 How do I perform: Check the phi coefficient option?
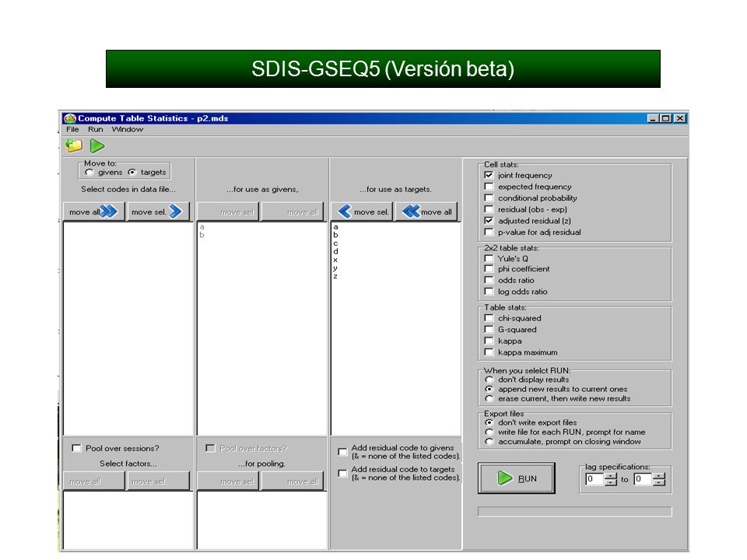[489, 269]
